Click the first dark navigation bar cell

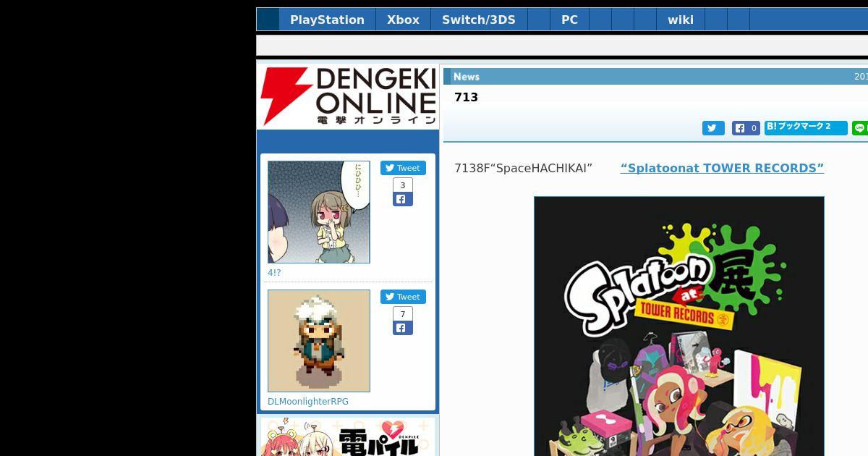268,20
